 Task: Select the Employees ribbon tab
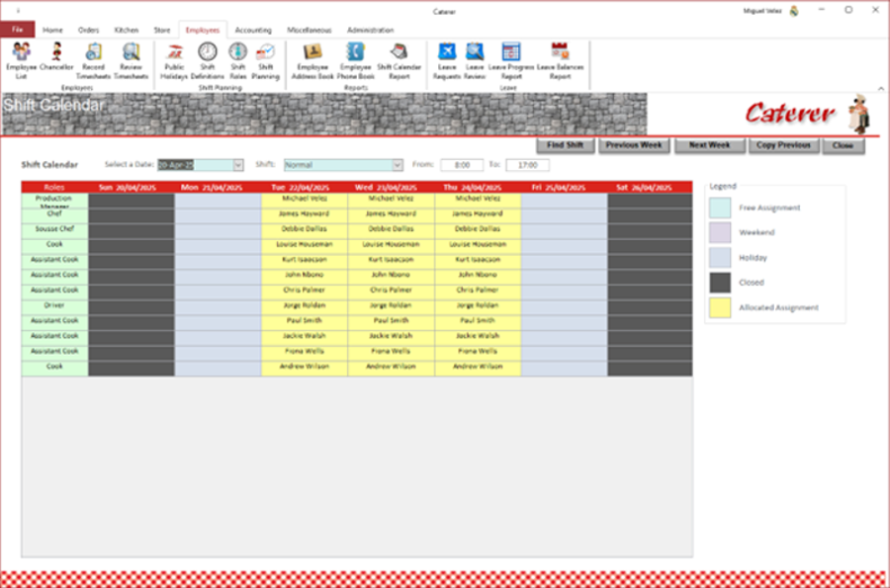click(203, 30)
